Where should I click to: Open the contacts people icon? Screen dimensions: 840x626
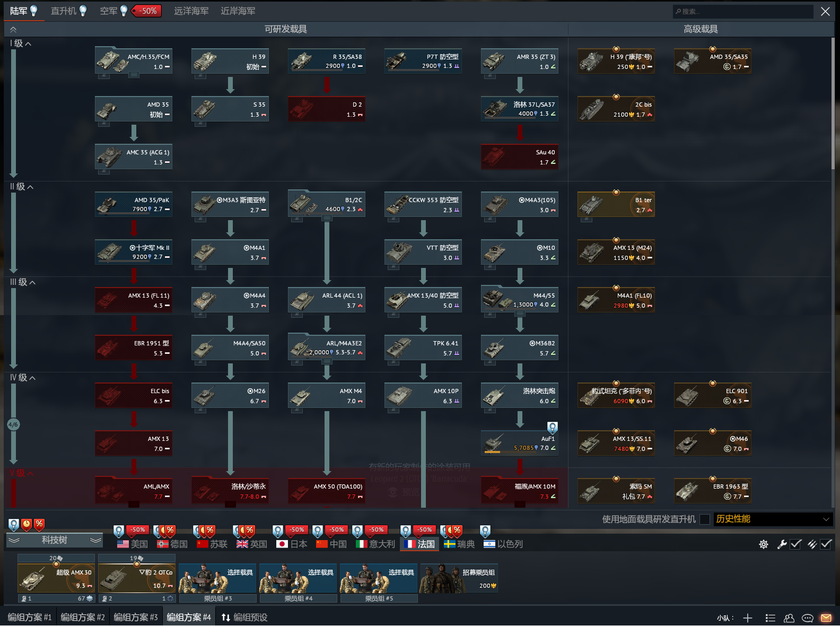tap(789, 618)
